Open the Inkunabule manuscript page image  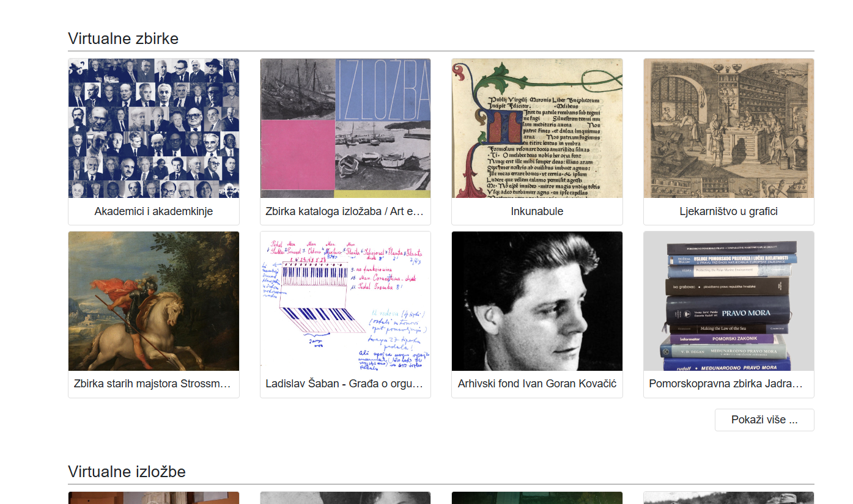(x=537, y=128)
